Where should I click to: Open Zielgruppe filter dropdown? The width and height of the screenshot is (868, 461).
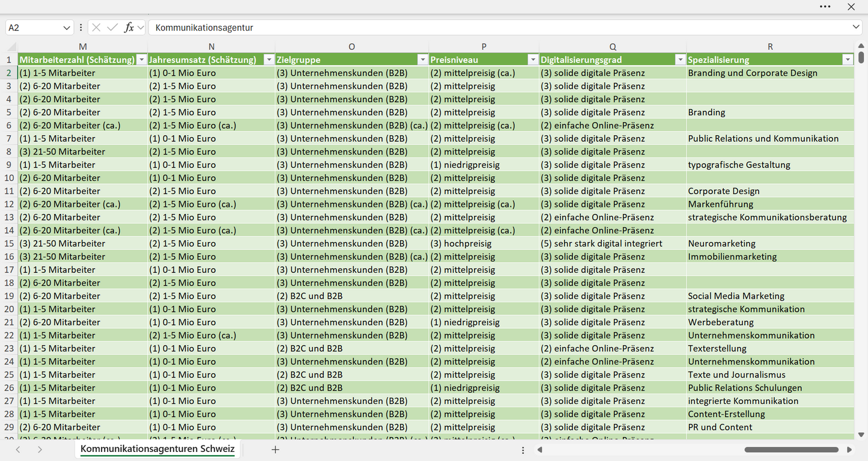422,60
